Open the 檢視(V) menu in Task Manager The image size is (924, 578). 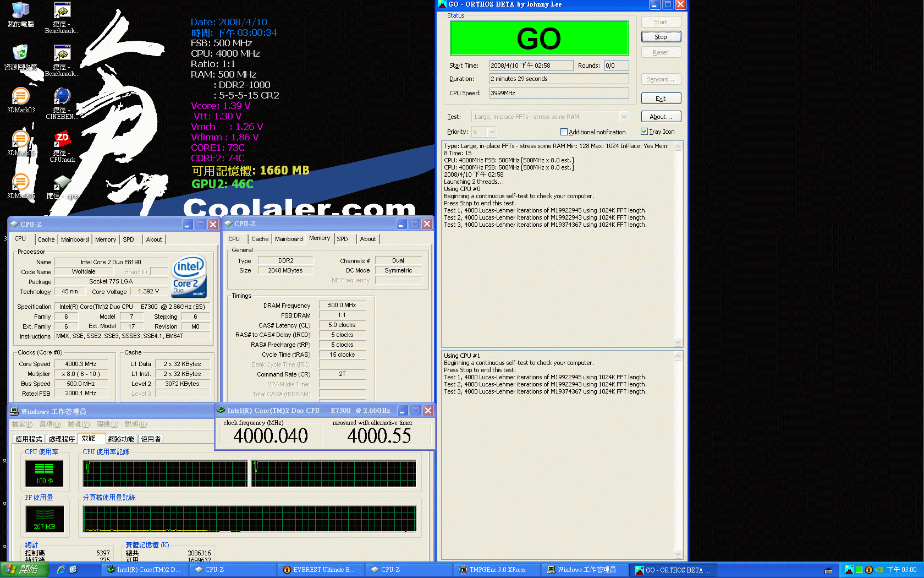79,424
